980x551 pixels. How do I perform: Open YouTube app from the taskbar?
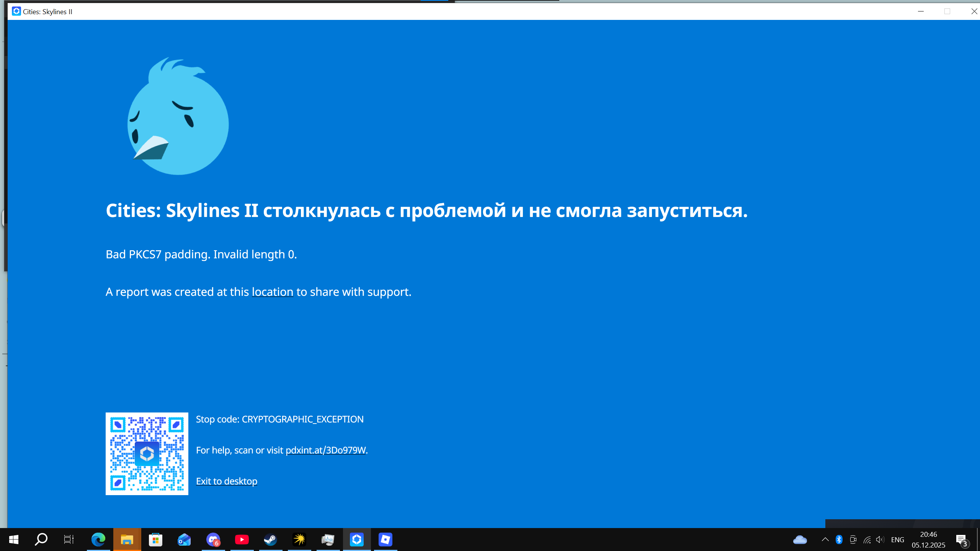coord(242,540)
